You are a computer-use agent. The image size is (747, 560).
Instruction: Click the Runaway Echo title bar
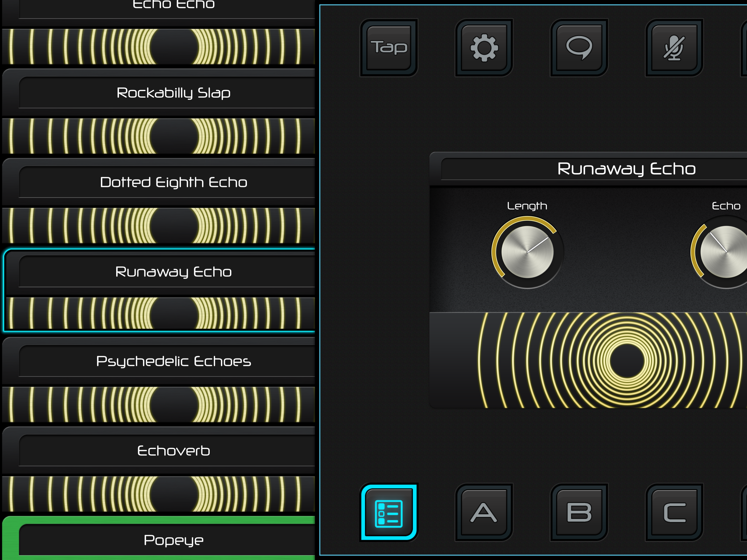click(626, 169)
